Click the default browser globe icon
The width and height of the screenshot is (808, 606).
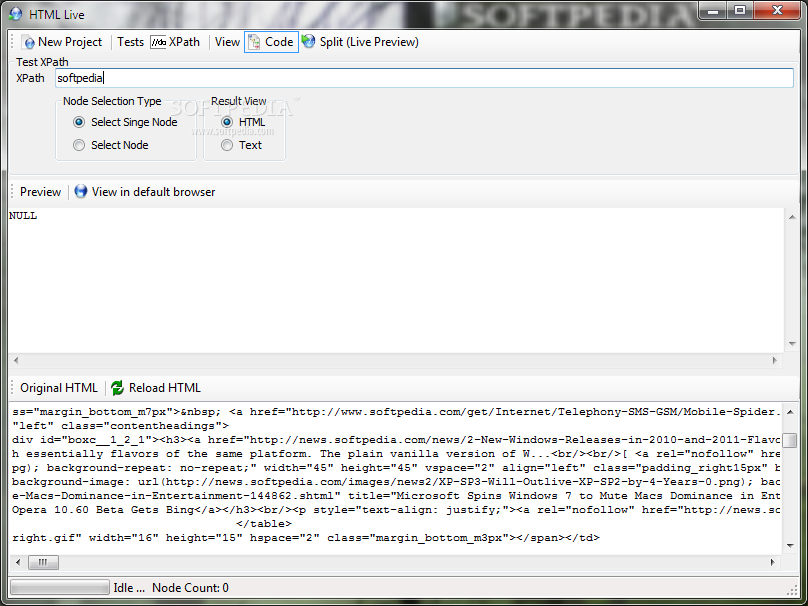pyautogui.click(x=81, y=191)
